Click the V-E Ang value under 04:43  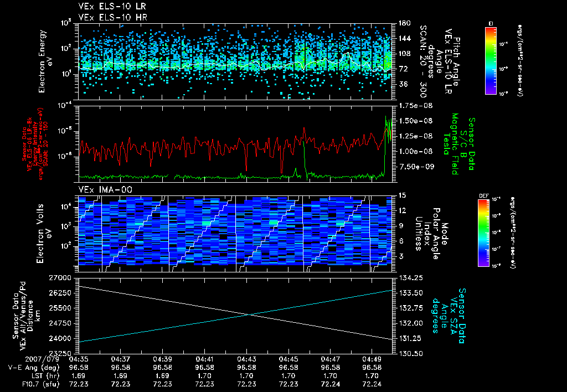(x=246, y=368)
